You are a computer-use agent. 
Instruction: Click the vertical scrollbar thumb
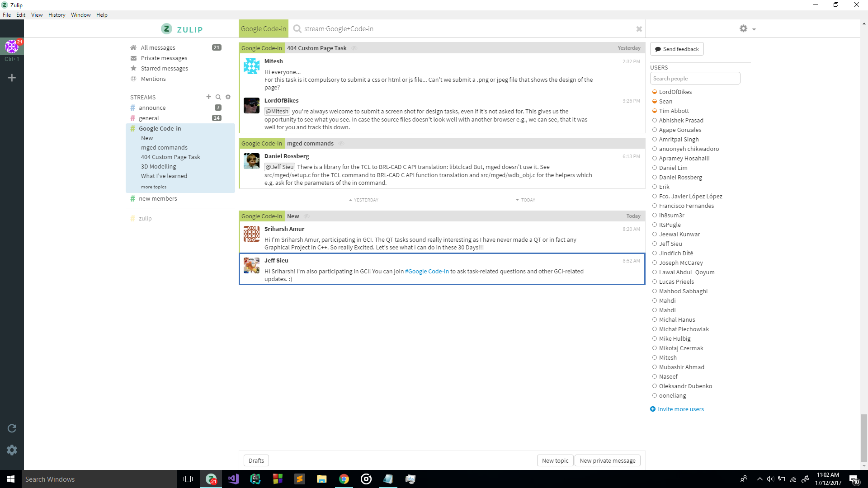[x=864, y=438]
